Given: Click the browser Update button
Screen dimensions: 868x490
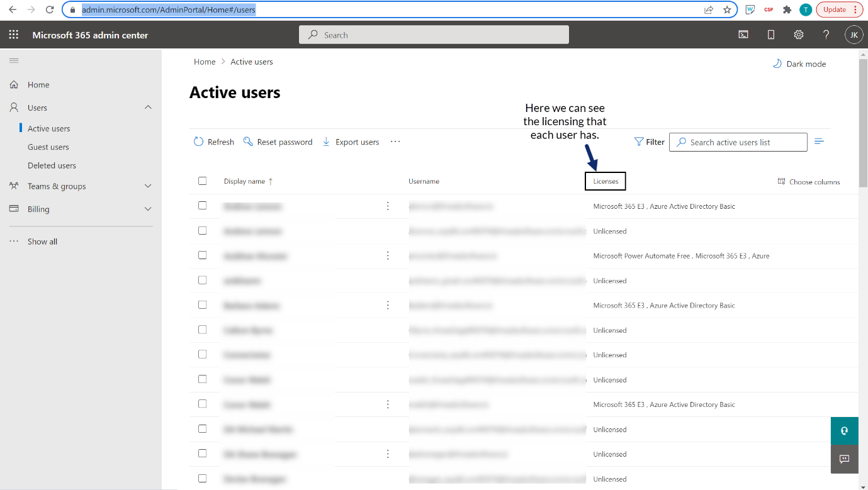Looking at the screenshot, I should coord(834,9).
